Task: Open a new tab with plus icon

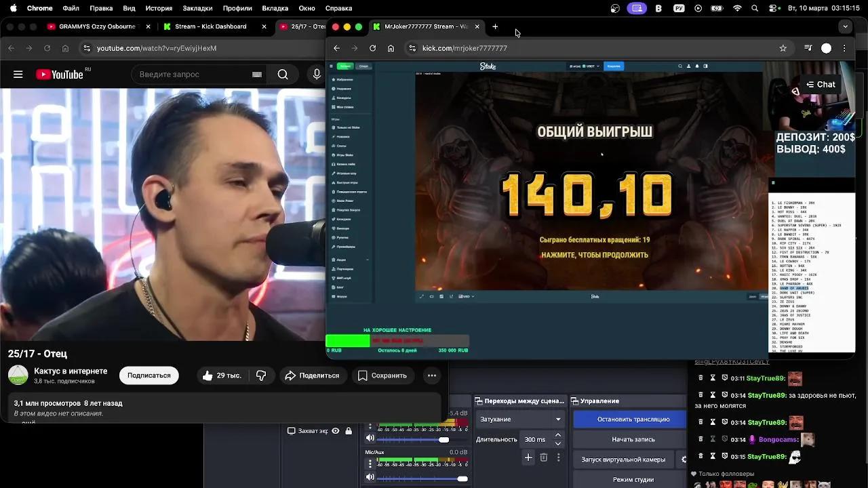Action: click(495, 26)
